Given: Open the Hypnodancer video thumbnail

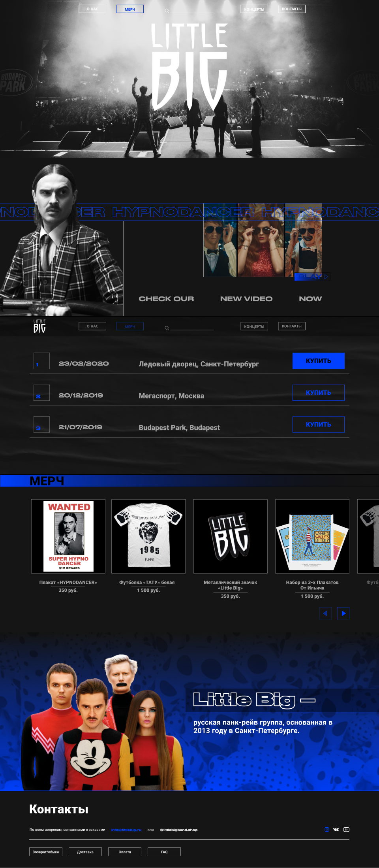Looking at the screenshot, I should [263, 240].
